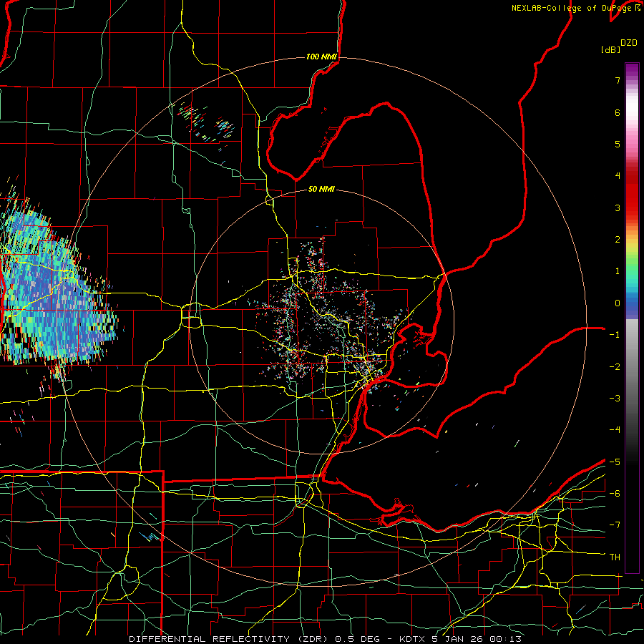Select the -1 value on color scale
The width and height of the screenshot is (644, 644).
coord(615,335)
